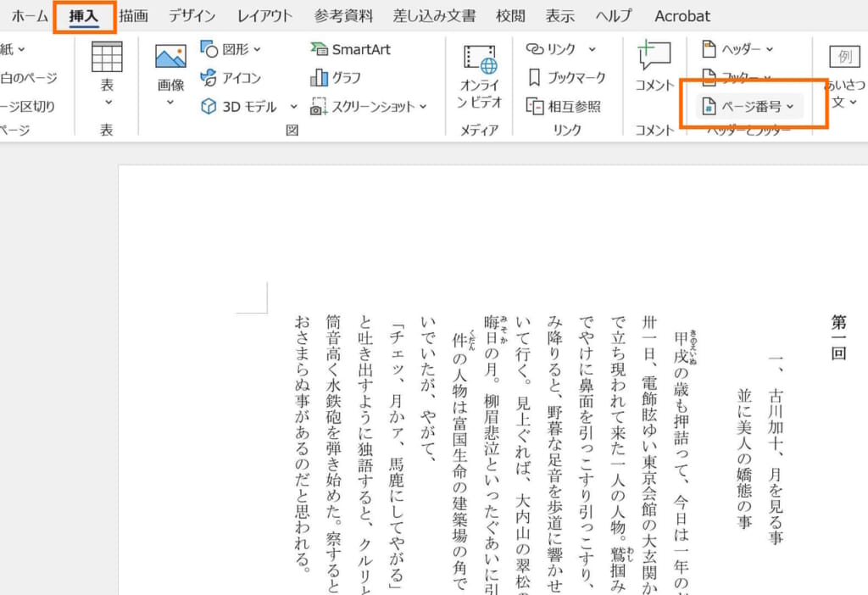Insert a 相互参照 cross-reference

point(564,106)
